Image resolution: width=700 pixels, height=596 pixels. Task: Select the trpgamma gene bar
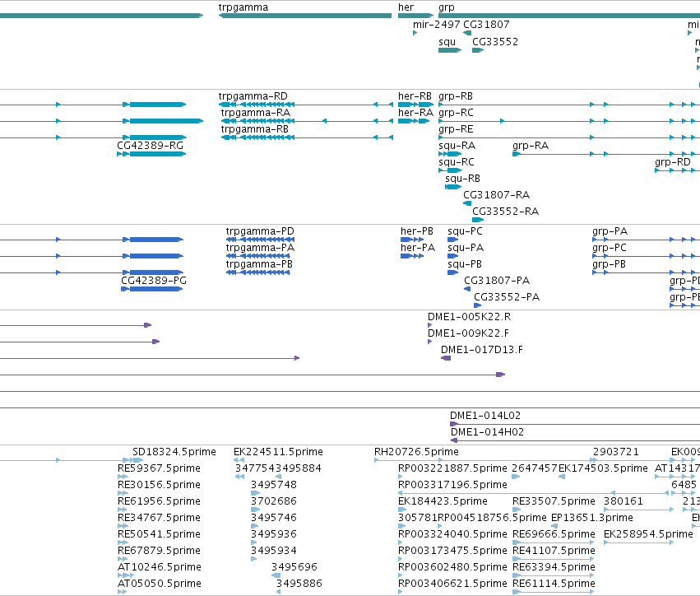[305, 16]
